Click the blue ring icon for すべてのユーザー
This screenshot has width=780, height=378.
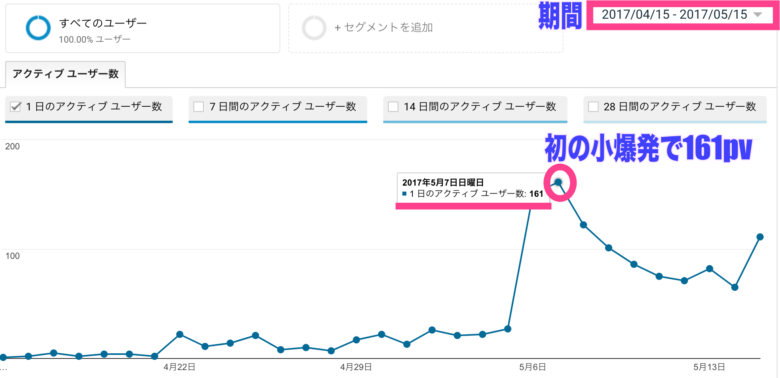pyautogui.click(x=38, y=28)
